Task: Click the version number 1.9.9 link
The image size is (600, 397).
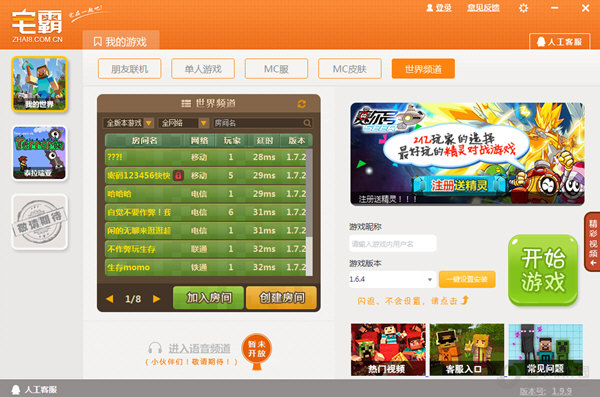Action: pos(562,391)
